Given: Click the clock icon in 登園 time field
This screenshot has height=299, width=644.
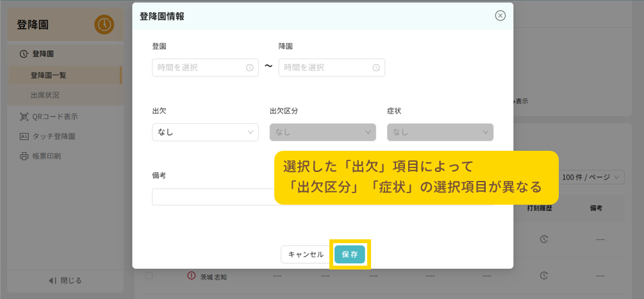Looking at the screenshot, I should click(x=249, y=68).
